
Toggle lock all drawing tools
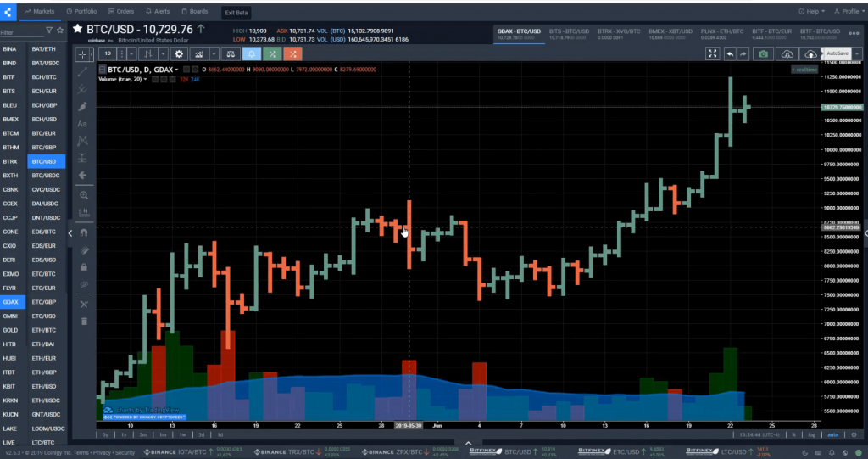click(84, 267)
